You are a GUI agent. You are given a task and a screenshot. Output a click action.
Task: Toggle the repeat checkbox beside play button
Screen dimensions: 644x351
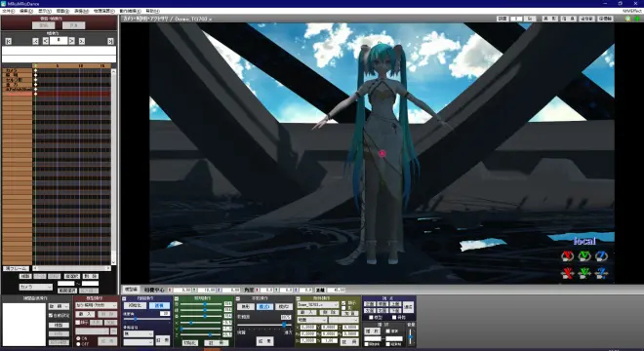click(388, 331)
